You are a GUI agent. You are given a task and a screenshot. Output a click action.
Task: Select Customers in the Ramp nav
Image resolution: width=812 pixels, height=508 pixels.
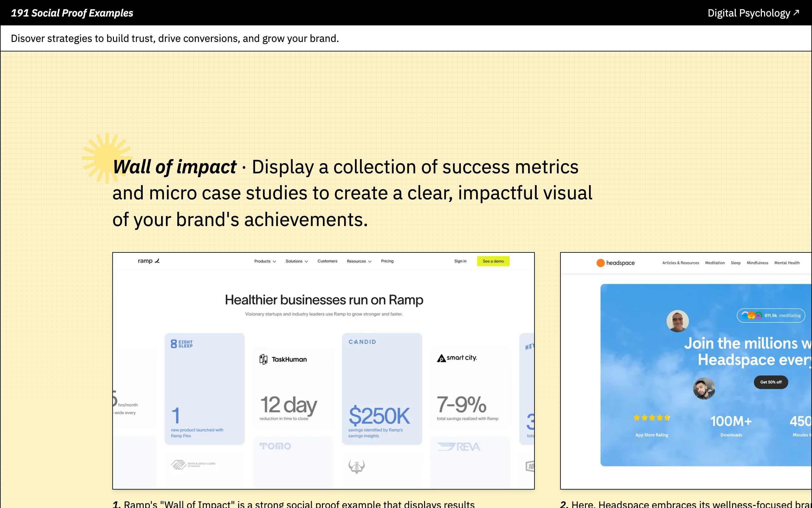pos(327,261)
